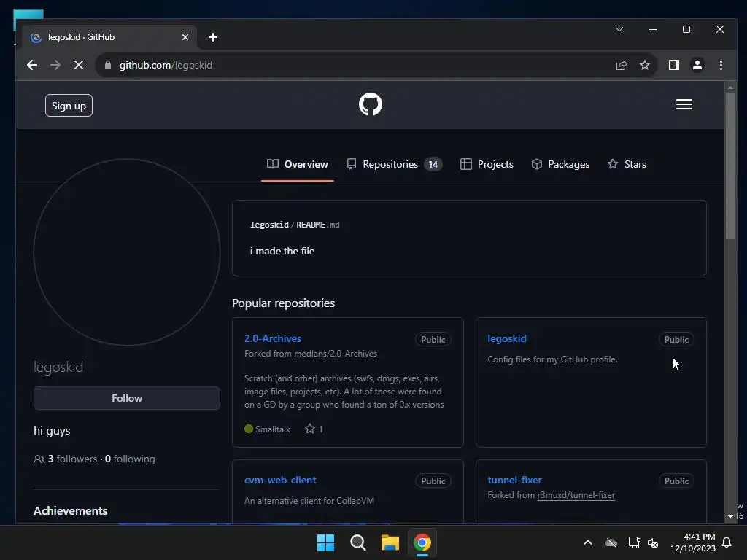View the 0 following list
The width and height of the screenshot is (747, 560).
[x=130, y=459]
